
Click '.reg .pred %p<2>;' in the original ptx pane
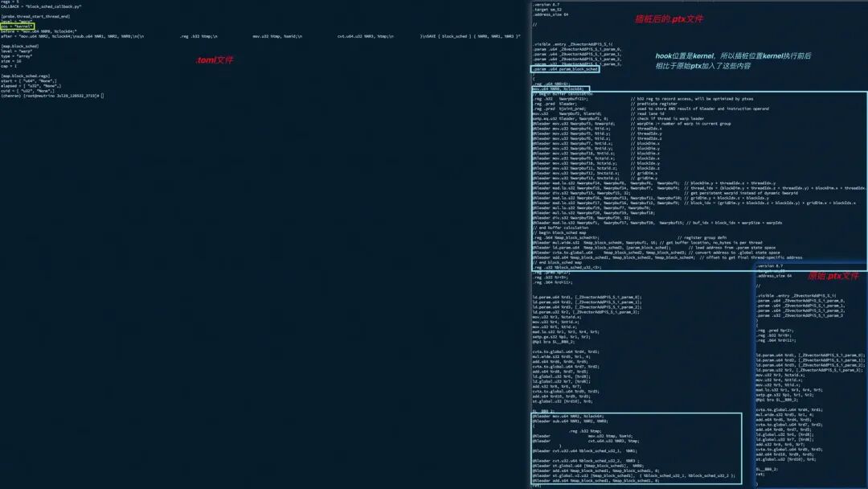[775, 331]
